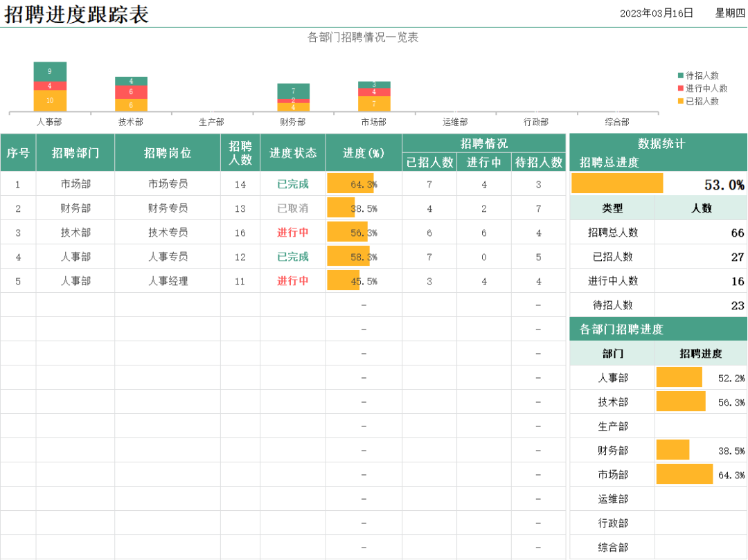This screenshot has height=560, width=748.
Task: Select the 人事专员 position cell
Action: click(x=168, y=256)
